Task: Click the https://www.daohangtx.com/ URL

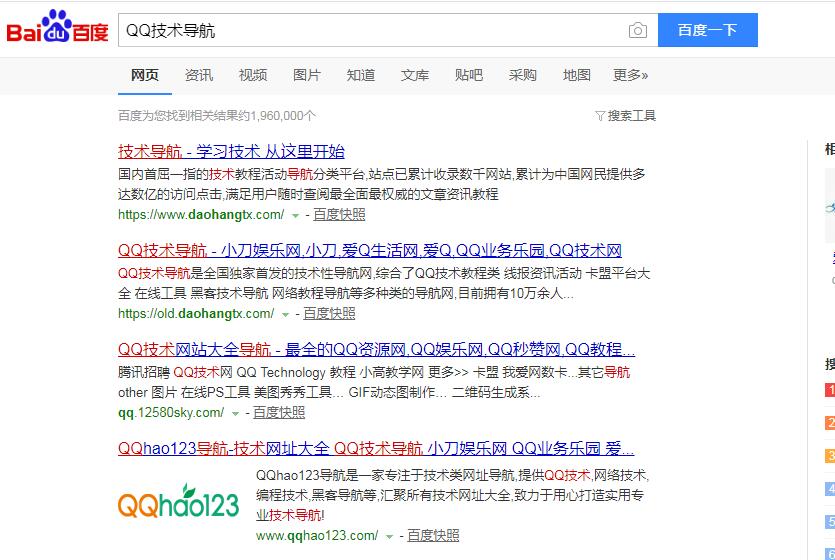Action: click(x=201, y=215)
